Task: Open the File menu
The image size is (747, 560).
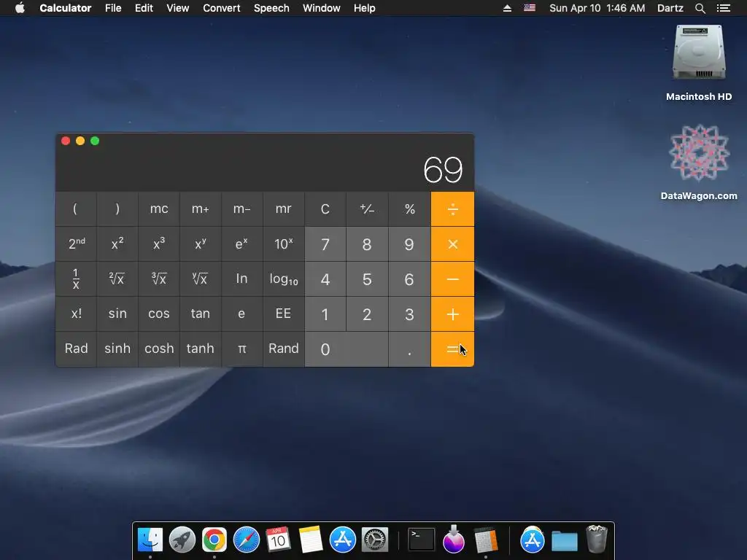Action: tap(113, 8)
